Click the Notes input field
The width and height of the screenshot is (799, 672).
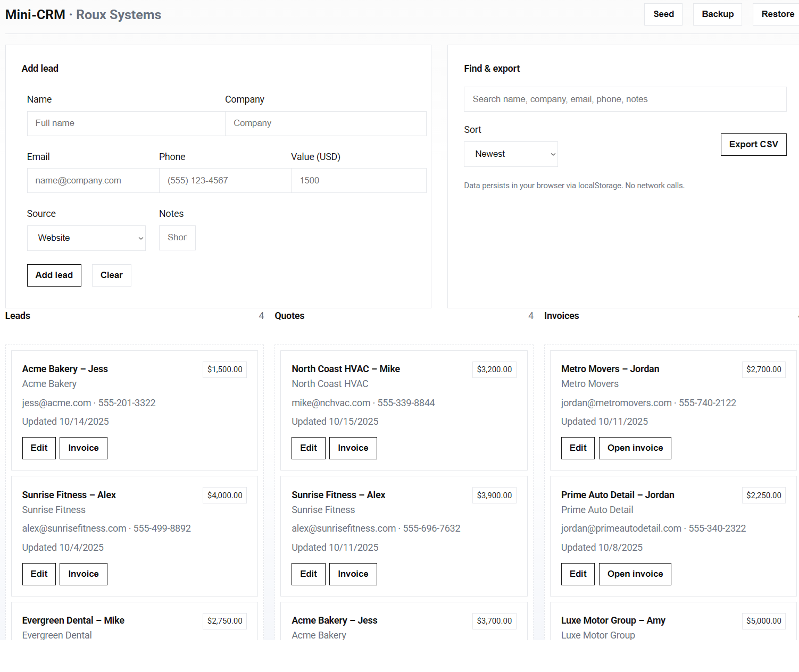(x=177, y=238)
